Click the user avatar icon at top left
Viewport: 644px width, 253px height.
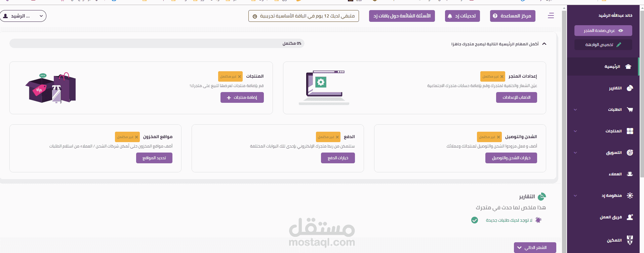pos(5,16)
